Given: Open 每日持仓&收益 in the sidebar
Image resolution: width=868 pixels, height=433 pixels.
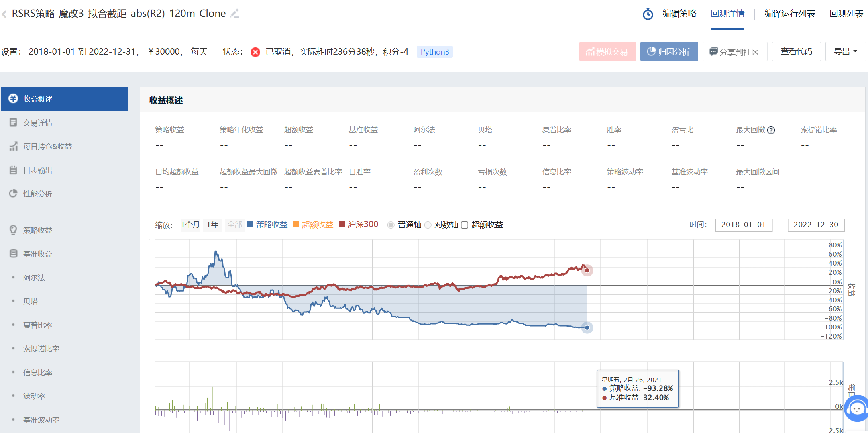Looking at the screenshot, I should tap(47, 146).
